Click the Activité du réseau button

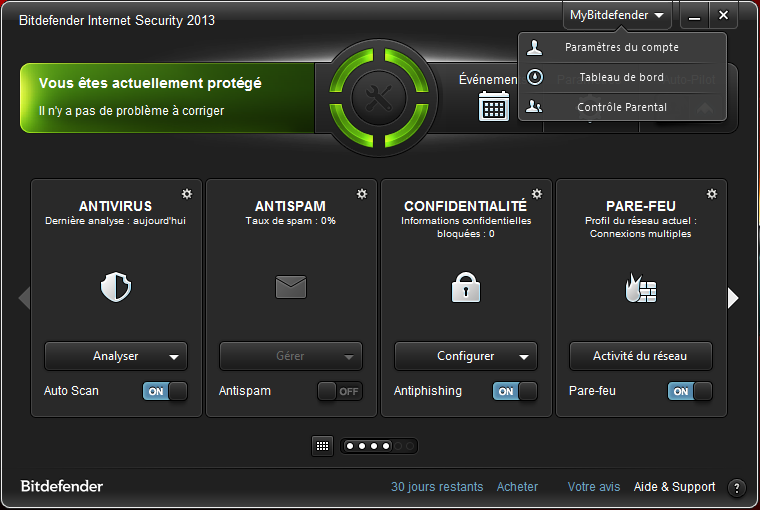tap(641, 356)
